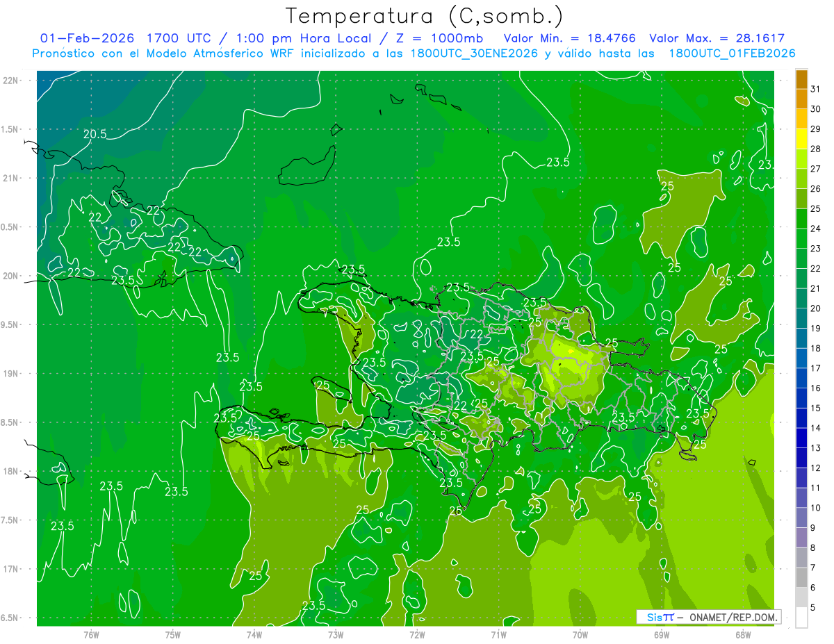Select the date text '01-Feb-2026'
Screen dimensions: 834x644
click(x=88, y=38)
